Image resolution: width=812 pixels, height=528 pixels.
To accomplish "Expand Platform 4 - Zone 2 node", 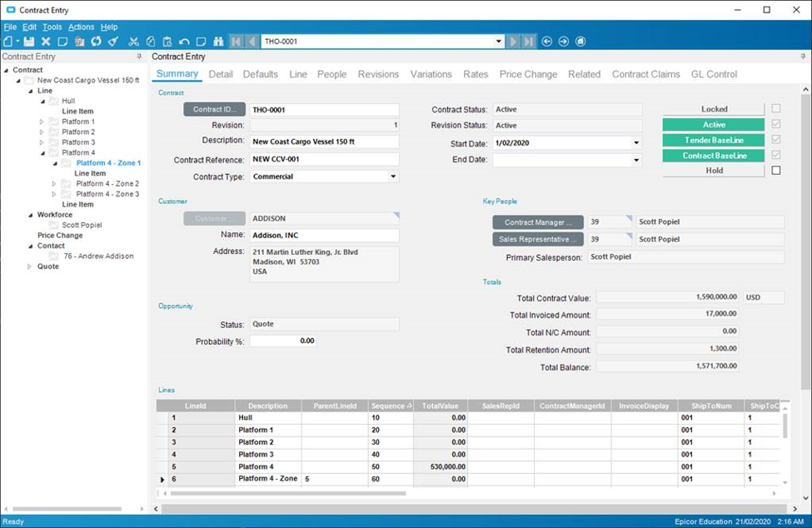I will [54, 184].
